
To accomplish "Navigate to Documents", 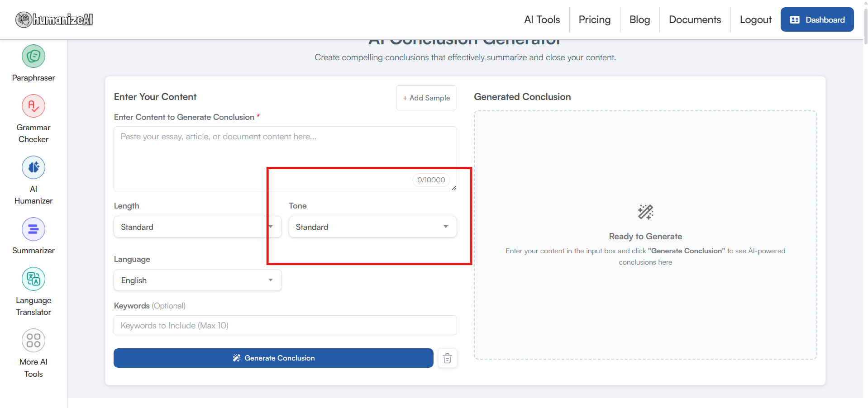I will [x=695, y=19].
